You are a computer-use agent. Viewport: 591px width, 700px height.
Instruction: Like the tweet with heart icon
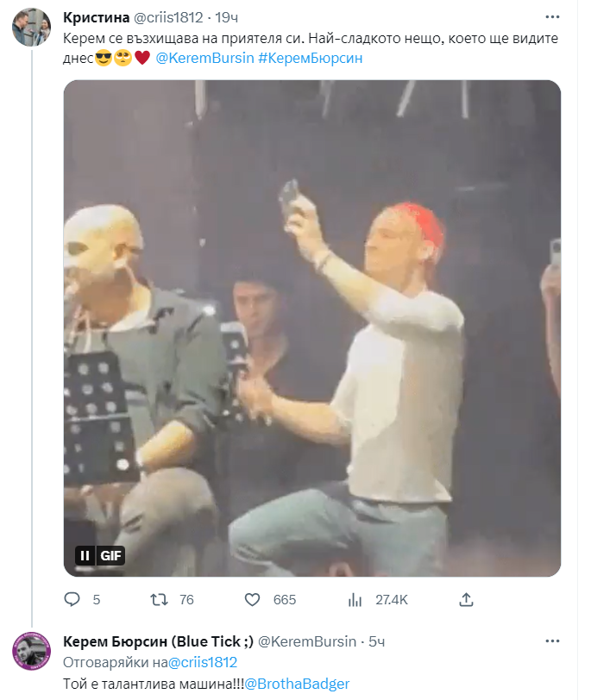coord(253,599)
